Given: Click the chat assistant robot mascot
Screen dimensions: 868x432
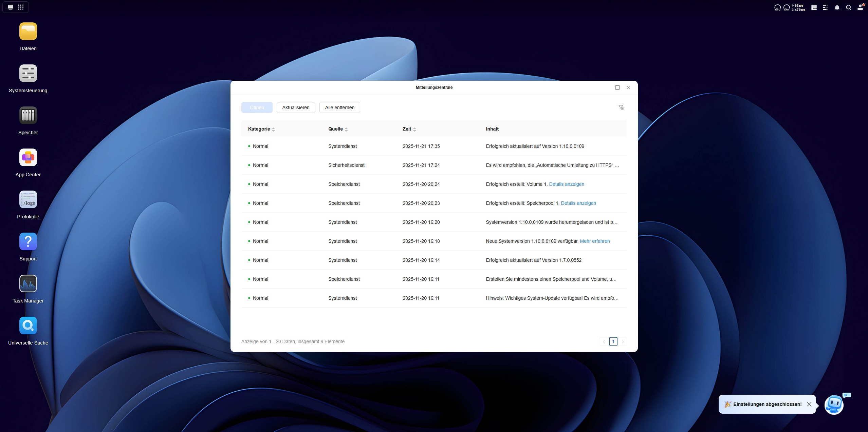Looking at the screenshot, I should point(834,405).
